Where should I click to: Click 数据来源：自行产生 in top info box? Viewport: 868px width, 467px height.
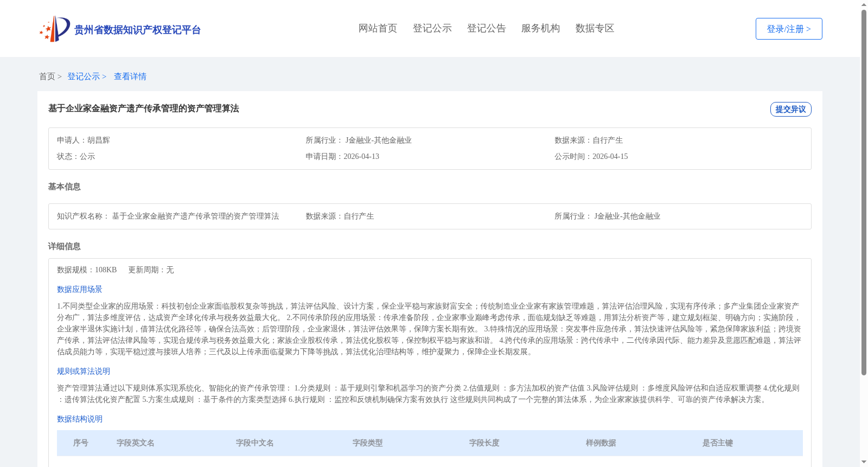pos(589,140)
